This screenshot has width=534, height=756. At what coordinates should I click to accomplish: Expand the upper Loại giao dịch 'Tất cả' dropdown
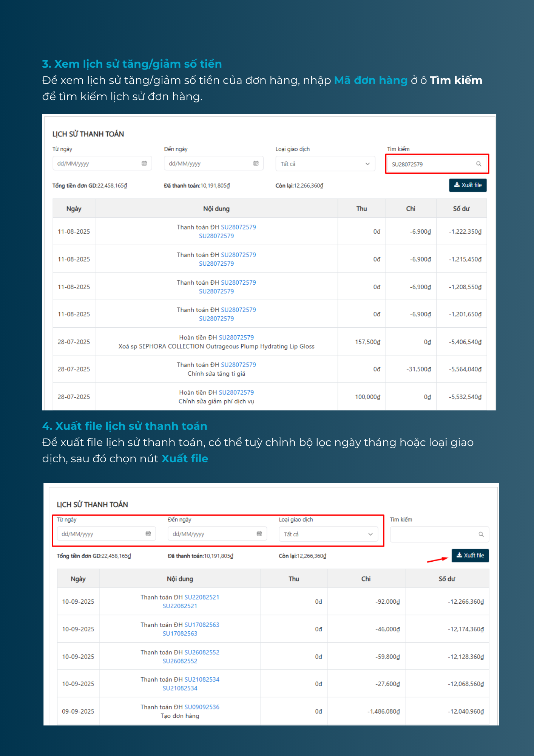click(x=325, y=164)
